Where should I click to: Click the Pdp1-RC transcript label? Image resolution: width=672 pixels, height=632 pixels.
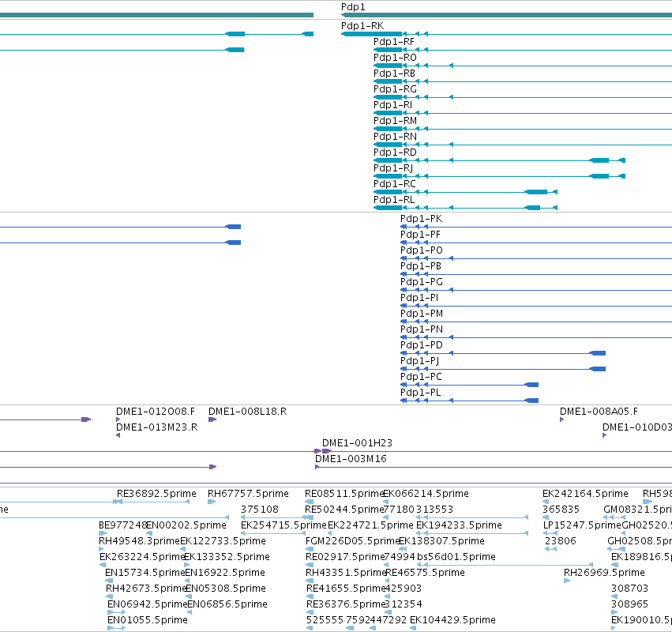click(394, 184)
